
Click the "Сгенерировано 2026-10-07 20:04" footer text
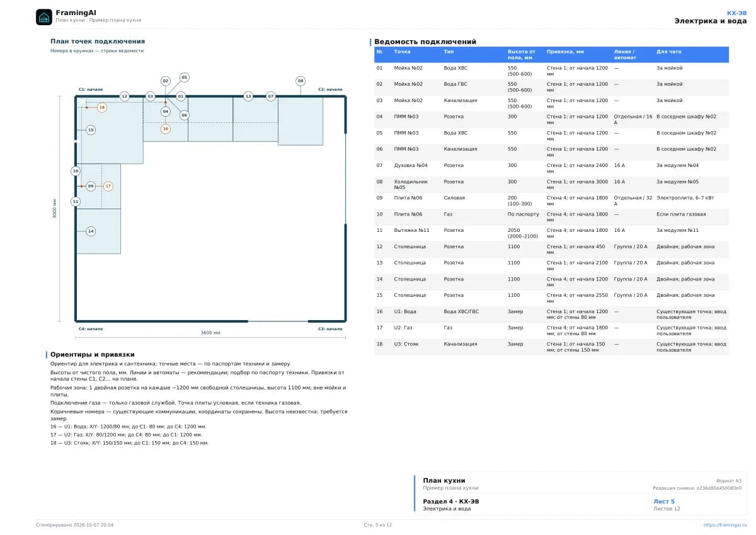[75, 525]
